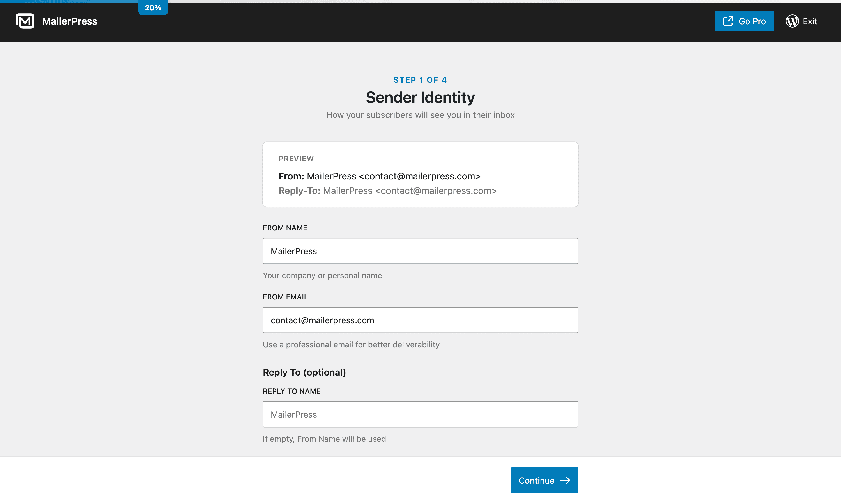Click the MailerPress brand name in header
Image resolution: width=841 pixels, height=504 pixels.
coord(70,21)
